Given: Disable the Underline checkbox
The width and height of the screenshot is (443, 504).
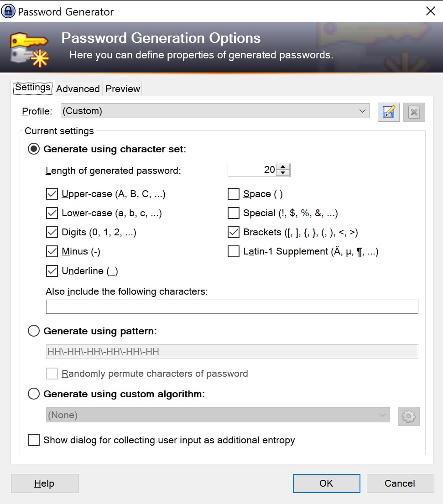Looking at the screenshot, I should click(x=52, y=270).
